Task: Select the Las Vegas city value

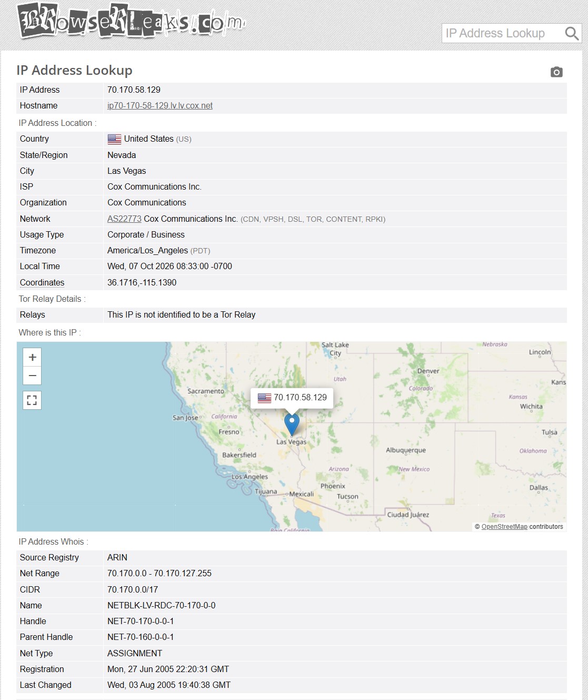Action: coord(127,171)
